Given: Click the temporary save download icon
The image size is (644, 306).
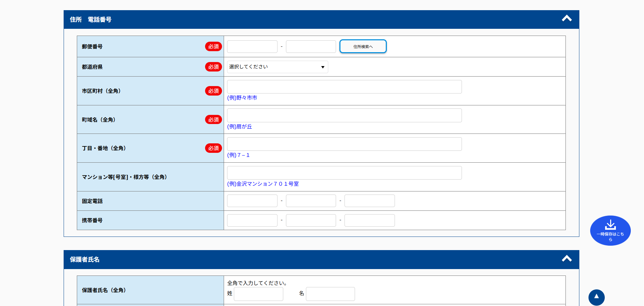Looking at the screenshot, I should 610,225.
